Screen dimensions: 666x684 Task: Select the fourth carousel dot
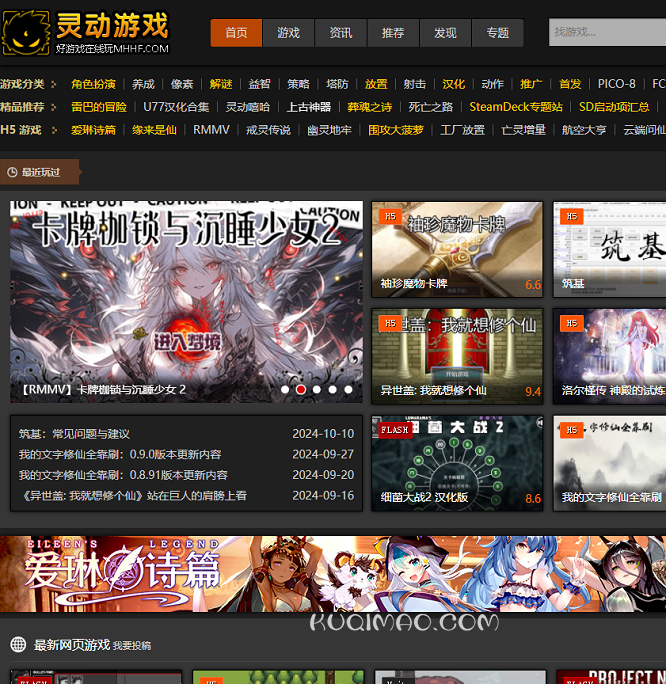coord(332,390)
